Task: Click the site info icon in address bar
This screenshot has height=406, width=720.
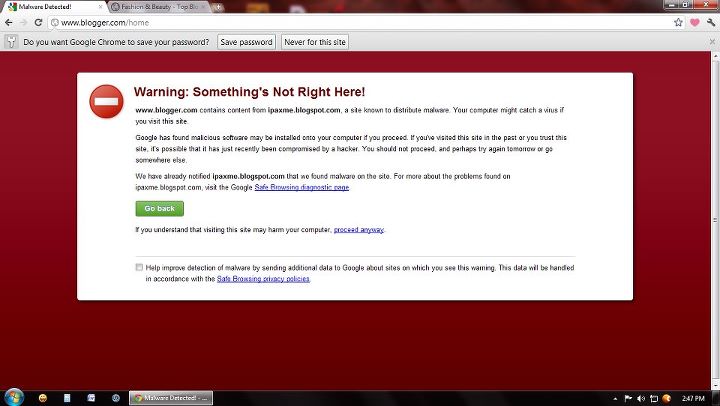Action: (55, 23)
